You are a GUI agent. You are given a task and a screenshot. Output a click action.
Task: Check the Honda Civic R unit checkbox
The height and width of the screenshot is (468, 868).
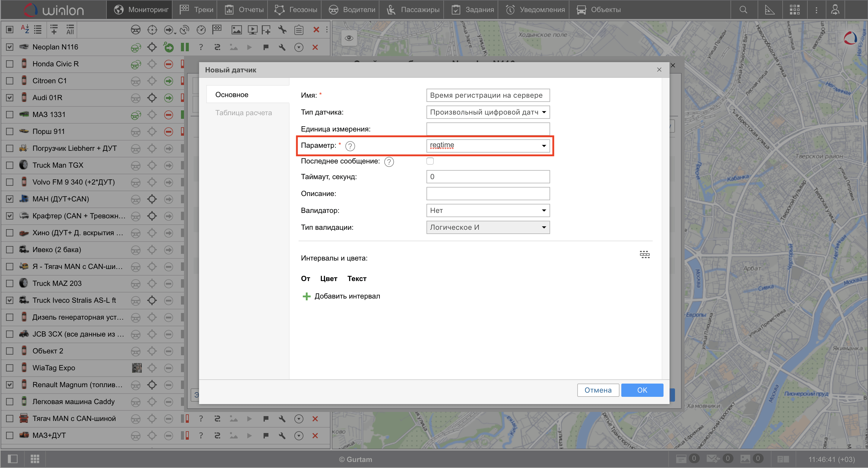click(x=10, y=64)
